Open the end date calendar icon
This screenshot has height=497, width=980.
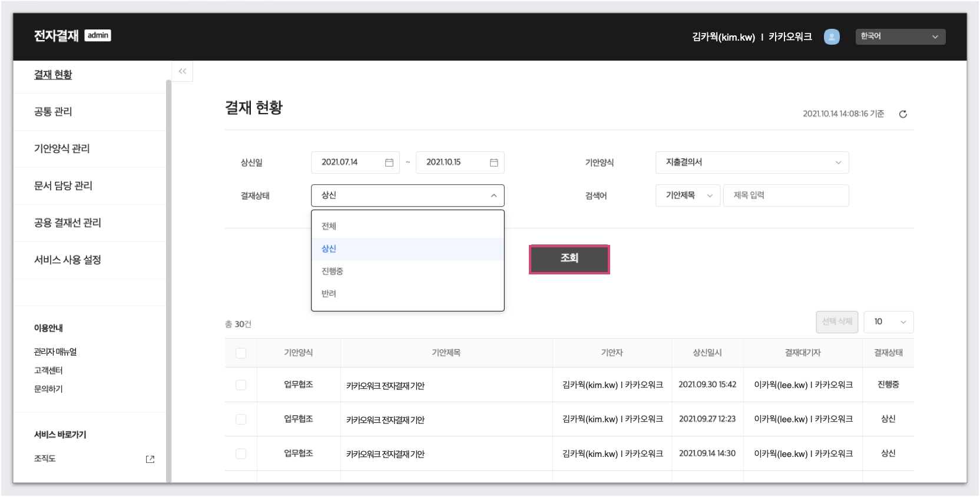tap(494, 163)
